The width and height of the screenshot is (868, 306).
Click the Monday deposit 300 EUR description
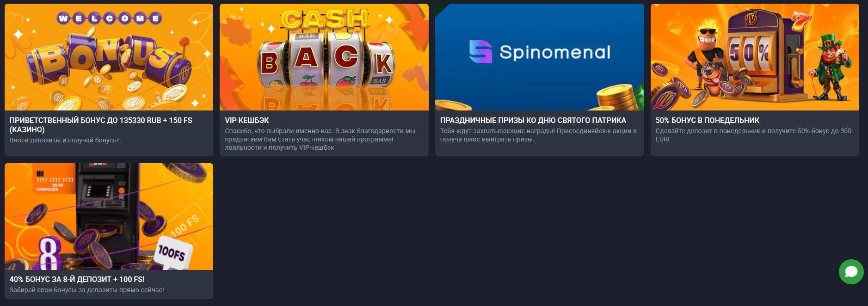coord(753,135)
